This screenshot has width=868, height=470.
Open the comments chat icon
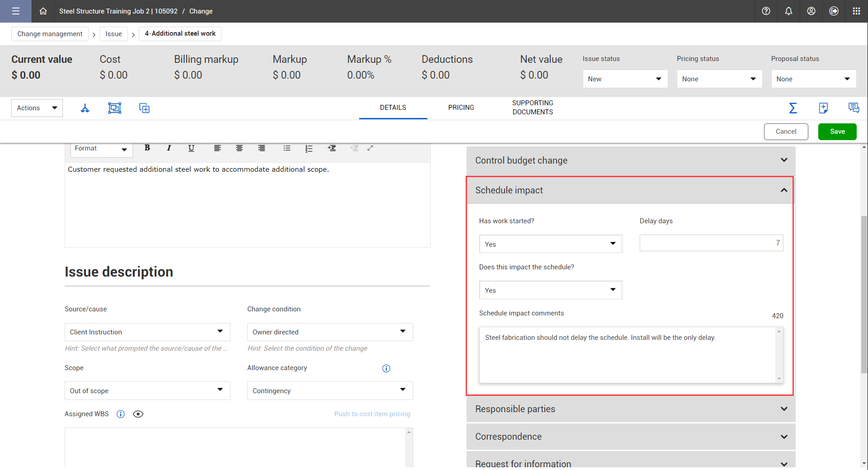[854, 108]
